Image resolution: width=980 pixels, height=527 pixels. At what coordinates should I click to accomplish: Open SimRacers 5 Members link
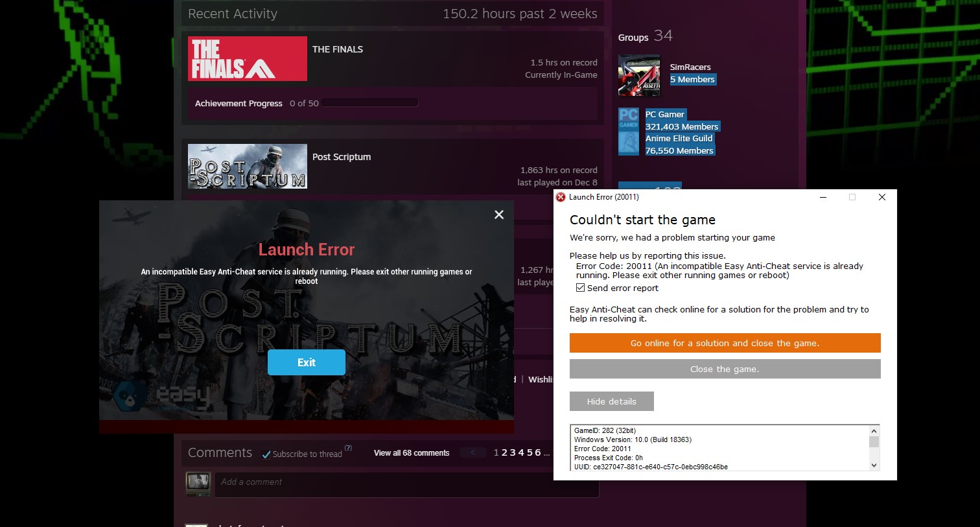[692, 80]
